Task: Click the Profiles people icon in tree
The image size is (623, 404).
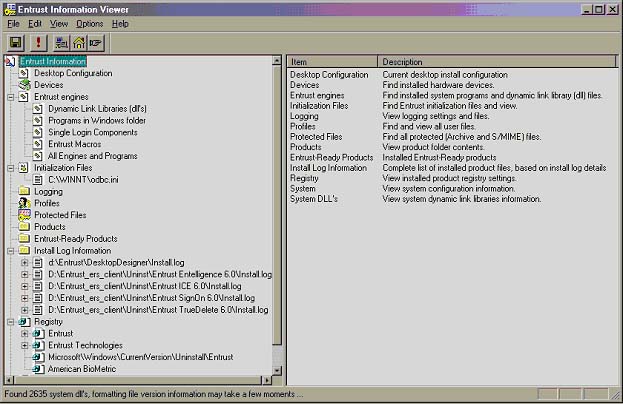Action: click(24, 203)
